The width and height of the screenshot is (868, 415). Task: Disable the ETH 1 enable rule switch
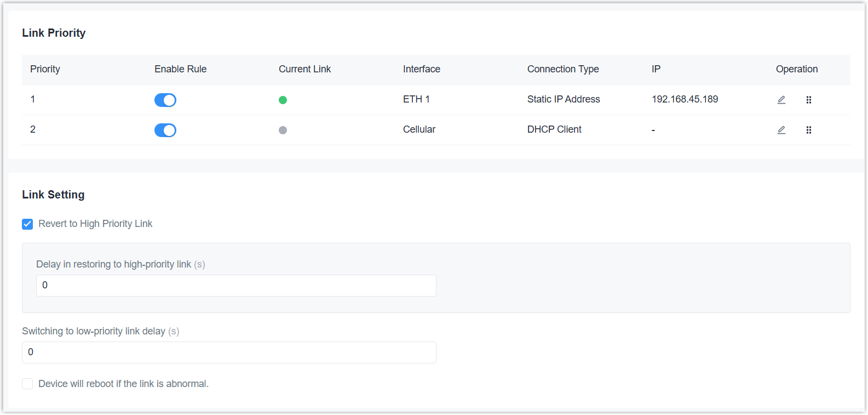165,100
